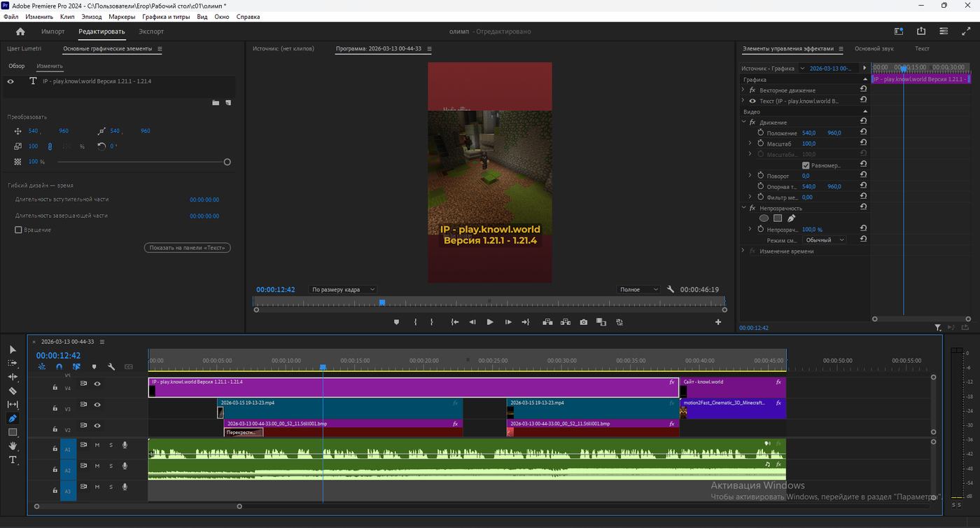Click Export Frame camera icon

coord(584,322)
